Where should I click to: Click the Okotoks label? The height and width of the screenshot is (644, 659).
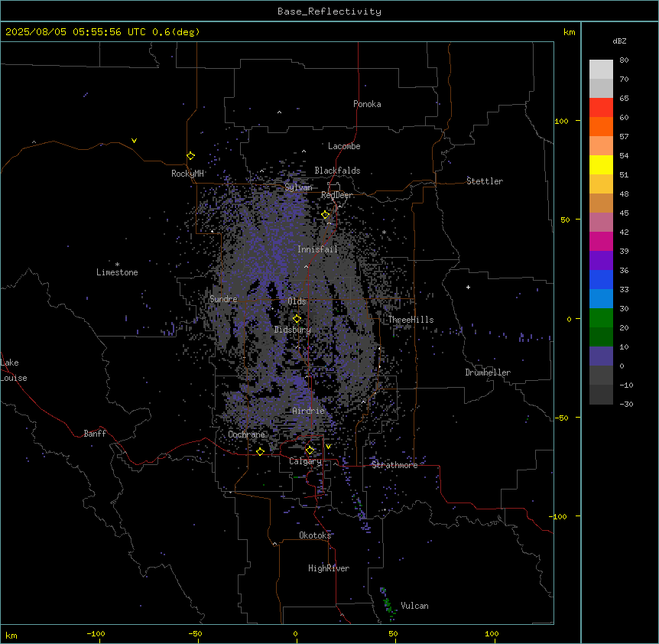pos(315,535)
